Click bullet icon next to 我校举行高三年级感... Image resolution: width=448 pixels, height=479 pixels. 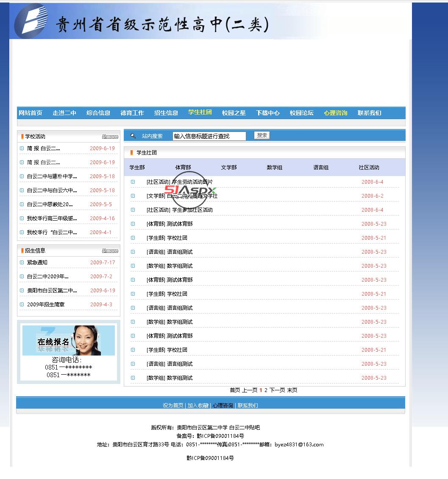coord(22,218)
